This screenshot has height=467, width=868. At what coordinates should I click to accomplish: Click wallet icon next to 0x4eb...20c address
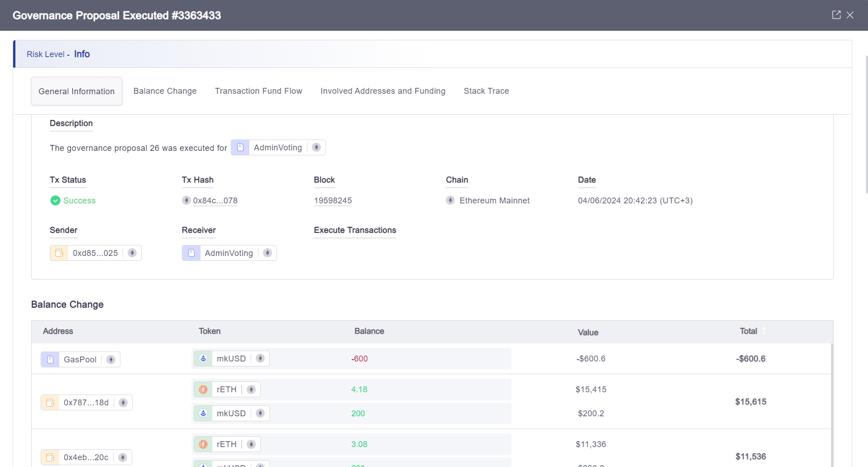pyautogui.click(x=50, y=457)
